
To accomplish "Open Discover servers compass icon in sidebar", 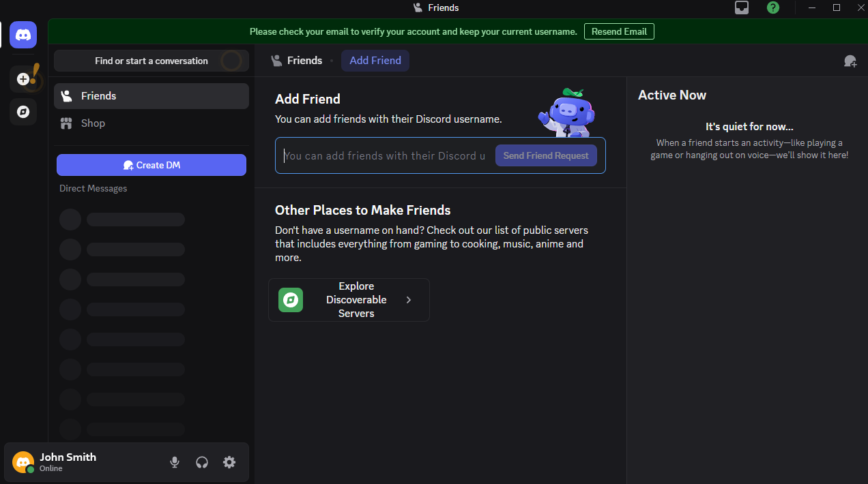I will [x=23, y=112].
